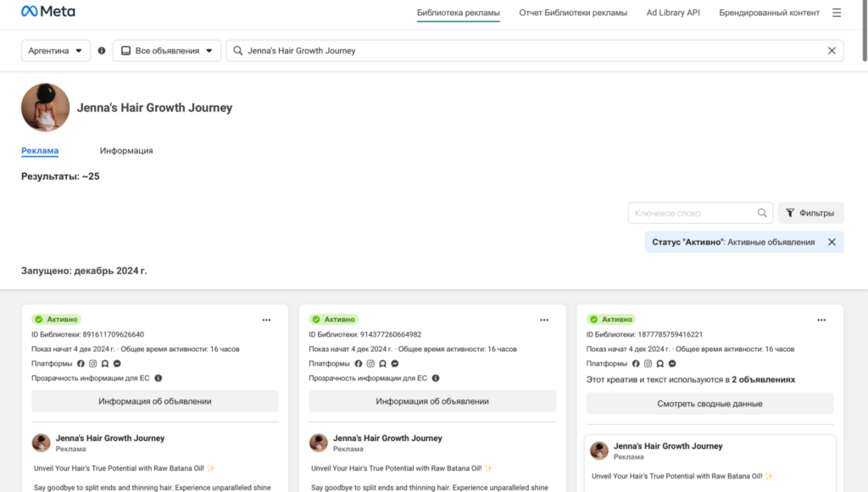Viewport: 868px width, 492px height.
Task: Click the info icon beside Аргентина dropdown
Action: [x=102, y=50]
